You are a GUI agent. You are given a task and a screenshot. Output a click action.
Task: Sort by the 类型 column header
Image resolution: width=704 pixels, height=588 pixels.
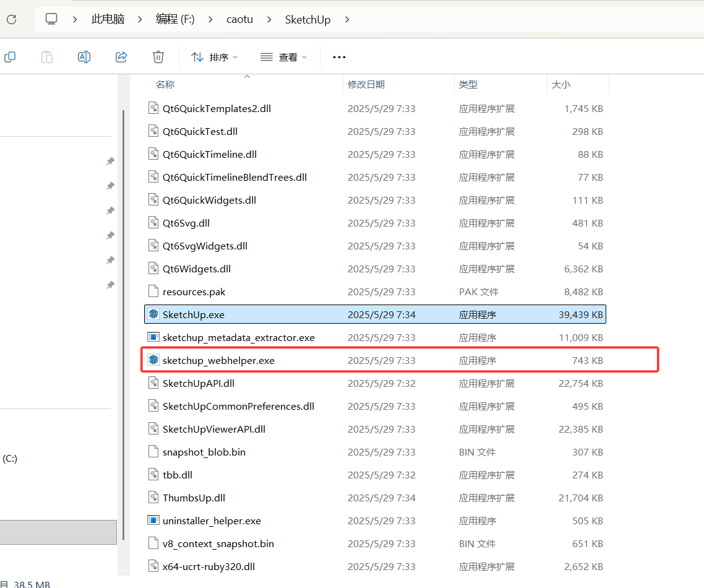468,84
